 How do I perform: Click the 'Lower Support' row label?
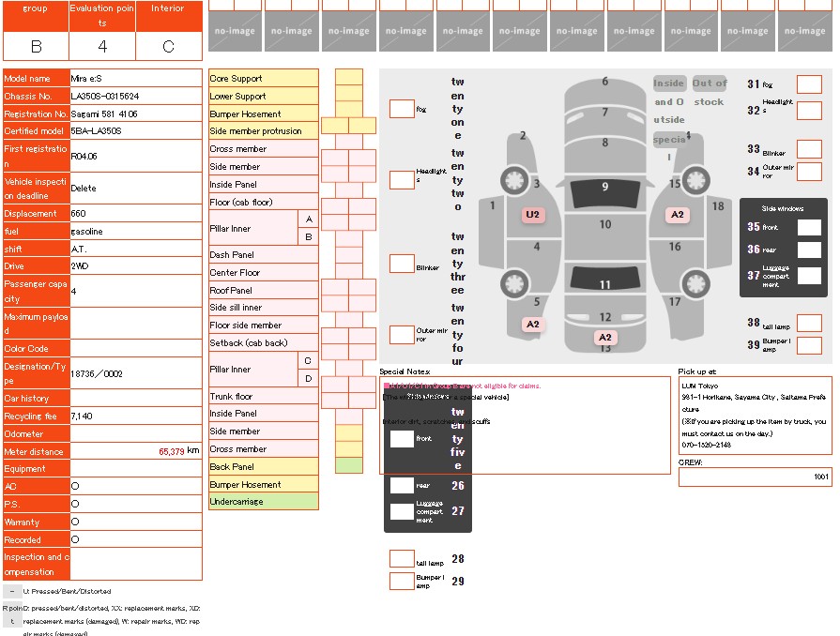(264, 96)
